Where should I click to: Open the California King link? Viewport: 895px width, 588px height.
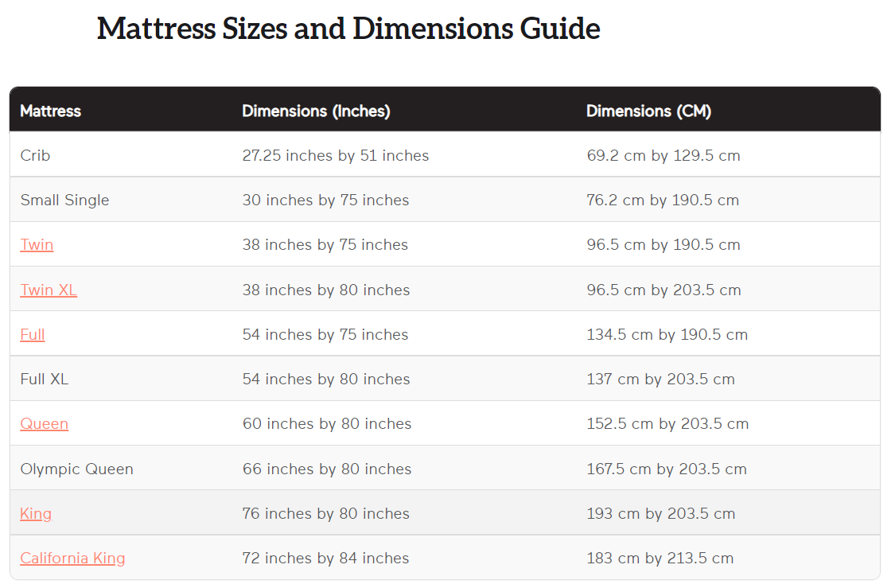click(x=72, y=558)
